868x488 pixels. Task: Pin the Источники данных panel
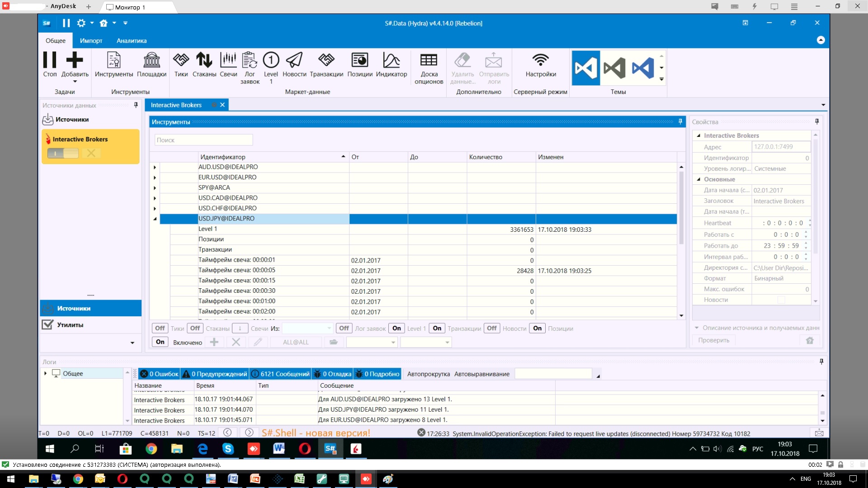136,105
